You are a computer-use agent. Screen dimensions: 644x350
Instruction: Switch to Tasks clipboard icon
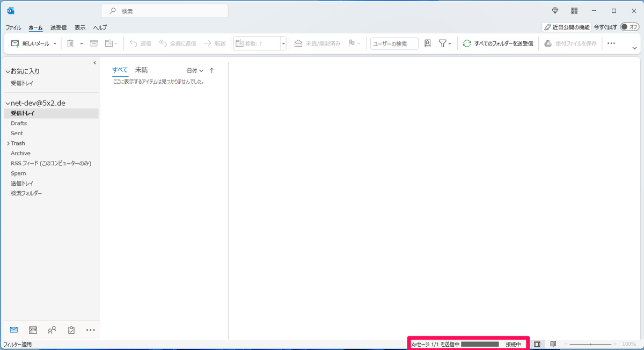pyautogui.click(x=71, y=330)
